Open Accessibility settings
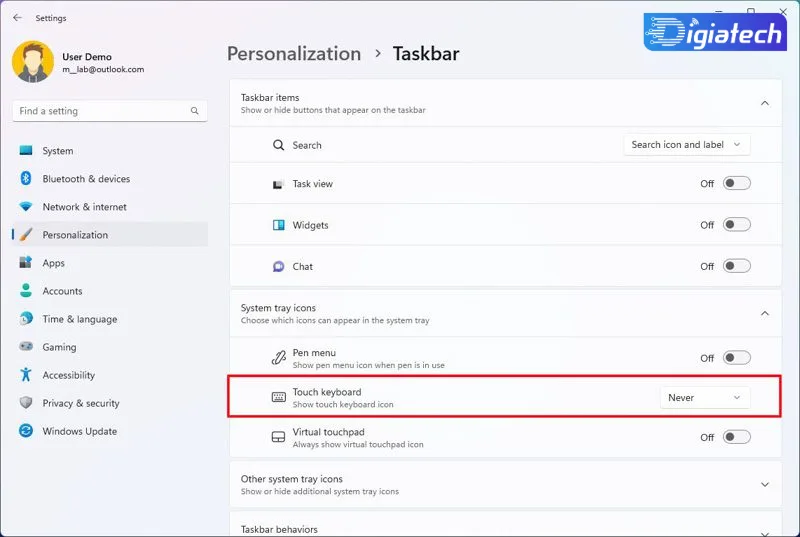The width and height of the screenshot is (800, 537). coord(110,375)
